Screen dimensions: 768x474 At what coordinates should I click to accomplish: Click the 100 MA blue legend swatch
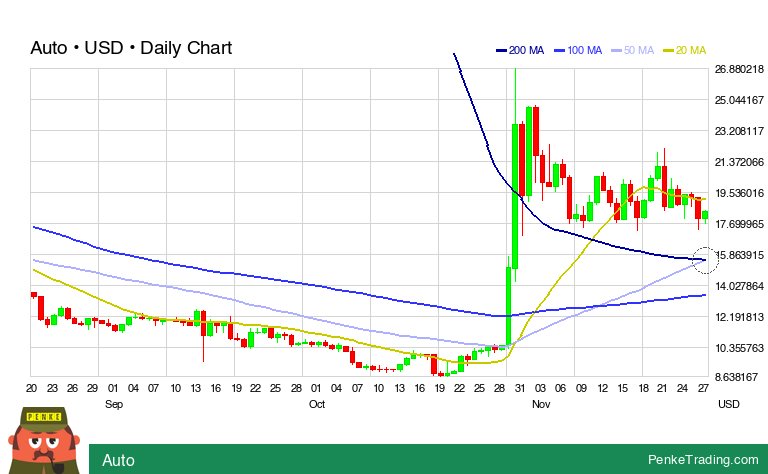(560, 50)
